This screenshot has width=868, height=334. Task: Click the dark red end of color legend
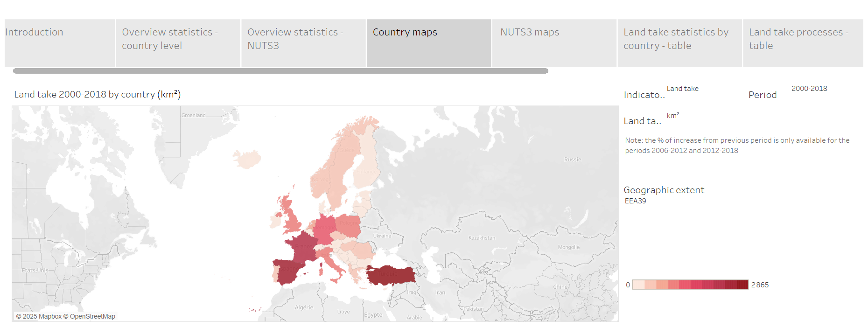pos(742,285)
